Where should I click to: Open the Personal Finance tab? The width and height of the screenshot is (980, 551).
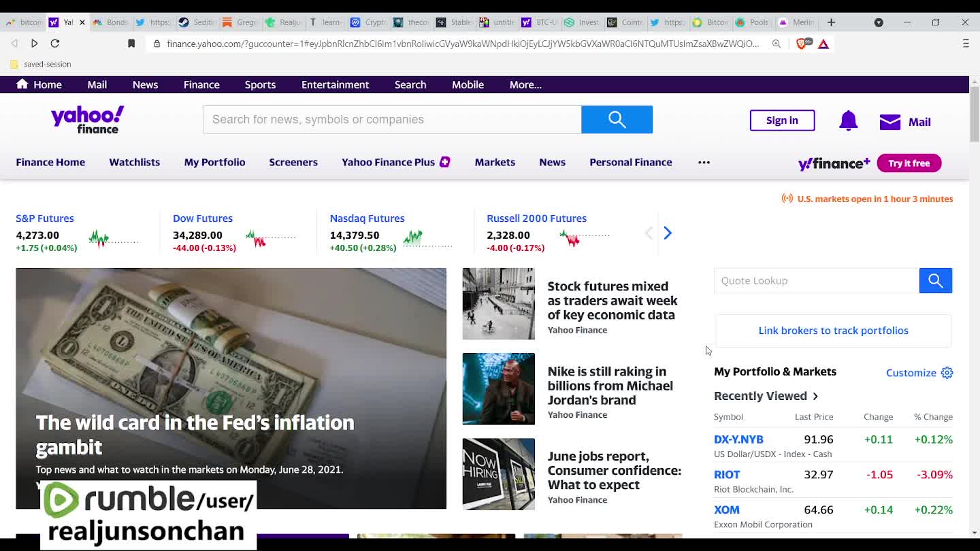[631, 162]
